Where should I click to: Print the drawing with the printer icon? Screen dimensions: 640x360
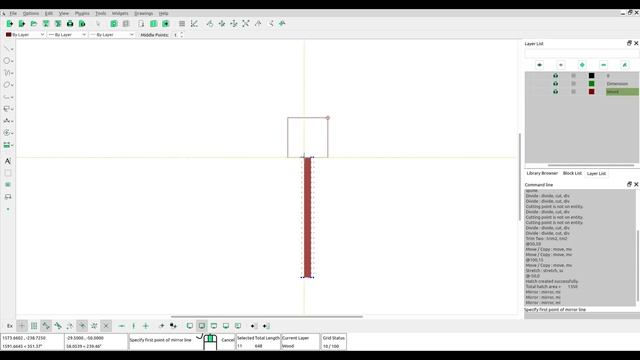coord(70,24)
